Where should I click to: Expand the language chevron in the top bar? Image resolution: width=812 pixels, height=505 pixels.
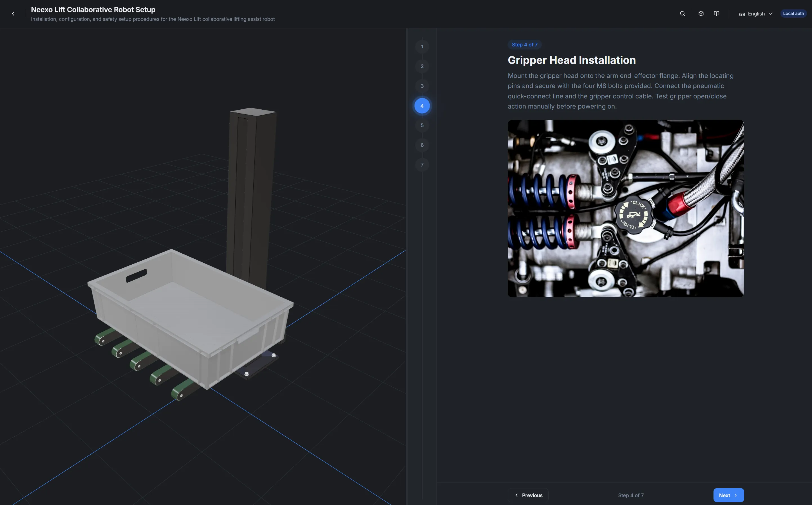point(771,13)
